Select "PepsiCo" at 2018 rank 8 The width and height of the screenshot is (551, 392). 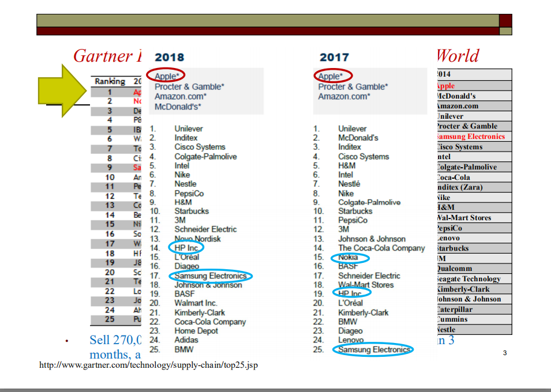(189, 194)
